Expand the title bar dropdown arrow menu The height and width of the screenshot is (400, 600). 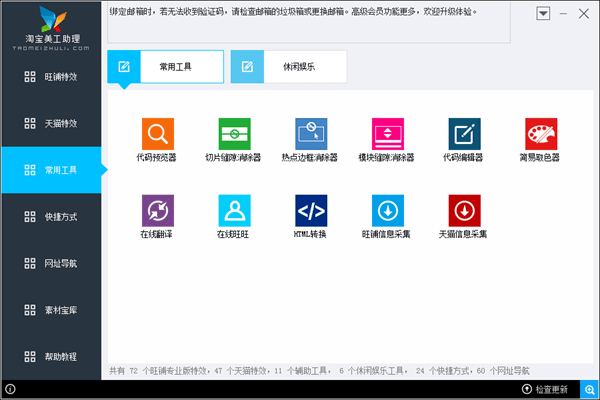pyautogui.click(x=543, y=14)
